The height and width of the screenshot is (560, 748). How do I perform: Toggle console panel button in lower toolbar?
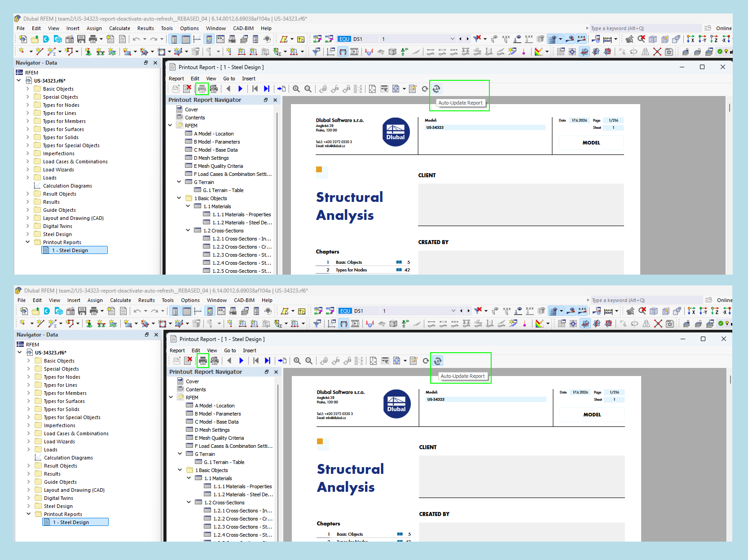(x=221, y=311)
